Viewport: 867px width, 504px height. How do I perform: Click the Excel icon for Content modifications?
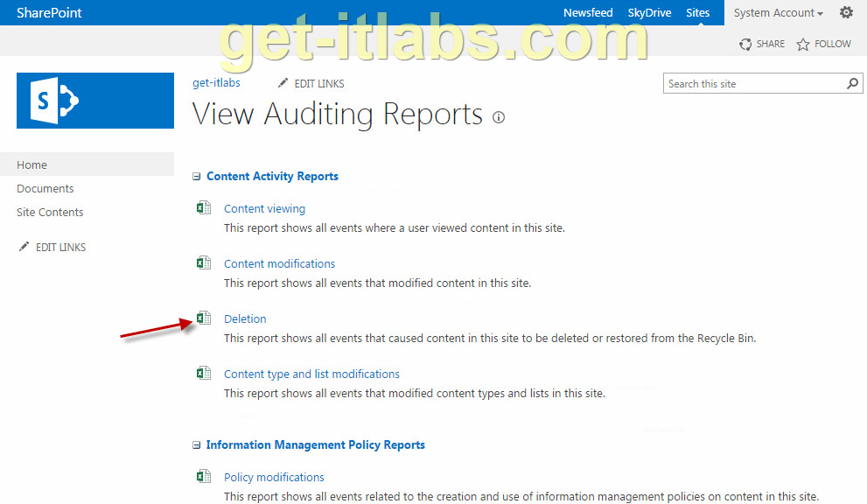point(204,262)
